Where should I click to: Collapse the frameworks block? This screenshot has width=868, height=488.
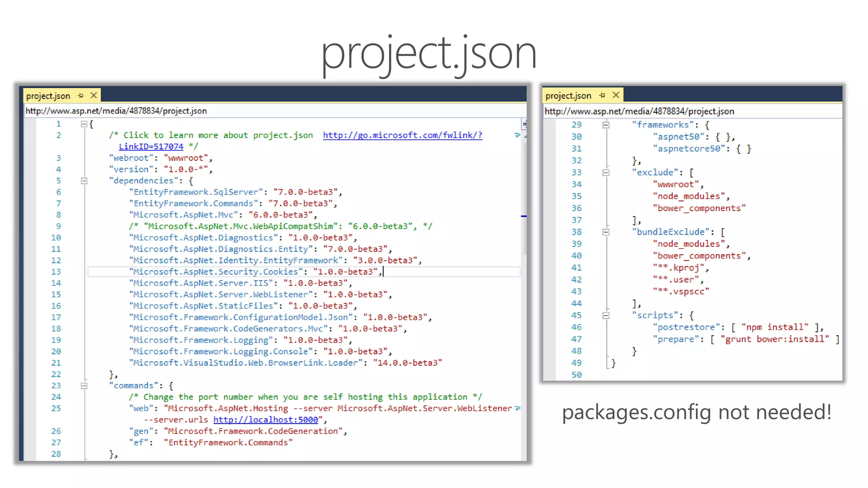pyautogui.click(x=606, y=125)
